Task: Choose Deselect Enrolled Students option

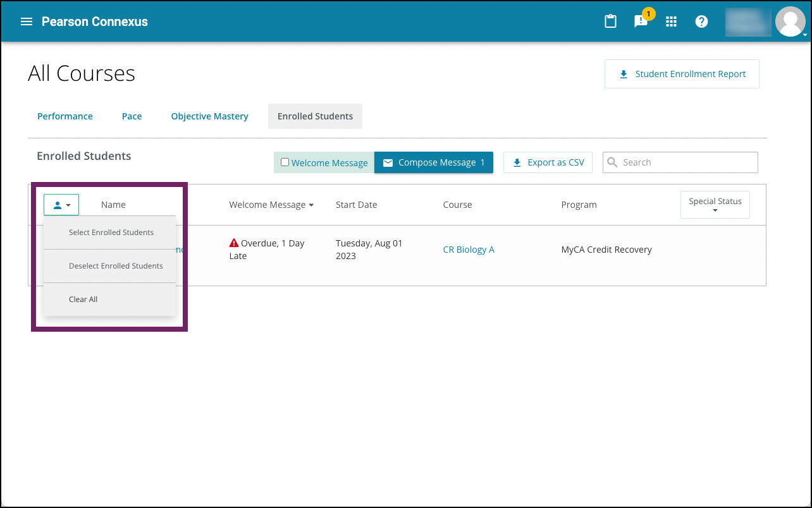Action: click(x=109, y=266)
